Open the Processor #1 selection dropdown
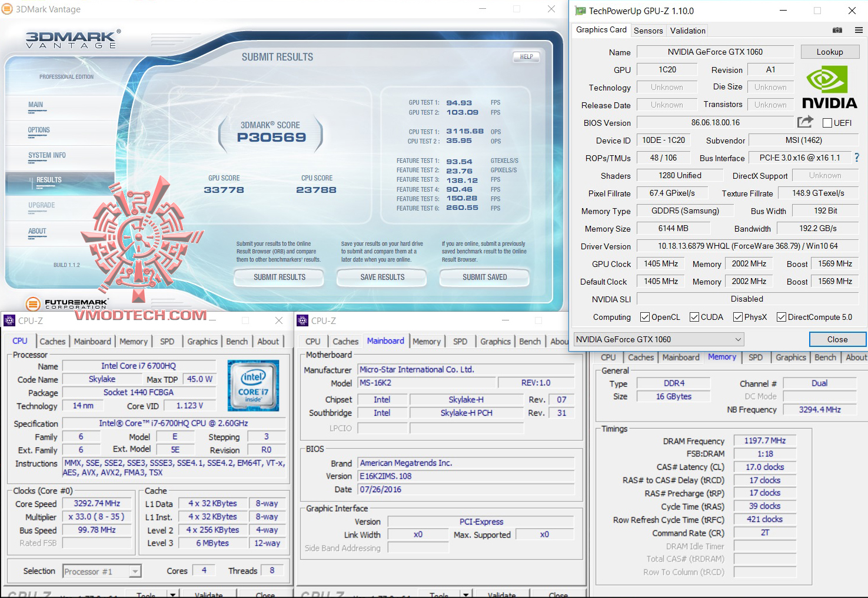Image resolution: width=868 pixels, height=598 pixels. coord(102,572)
